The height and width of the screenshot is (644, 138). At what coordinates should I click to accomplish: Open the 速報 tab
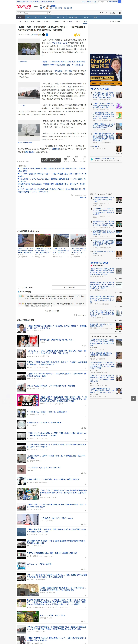pyautogui.click(x=28, y=17)
